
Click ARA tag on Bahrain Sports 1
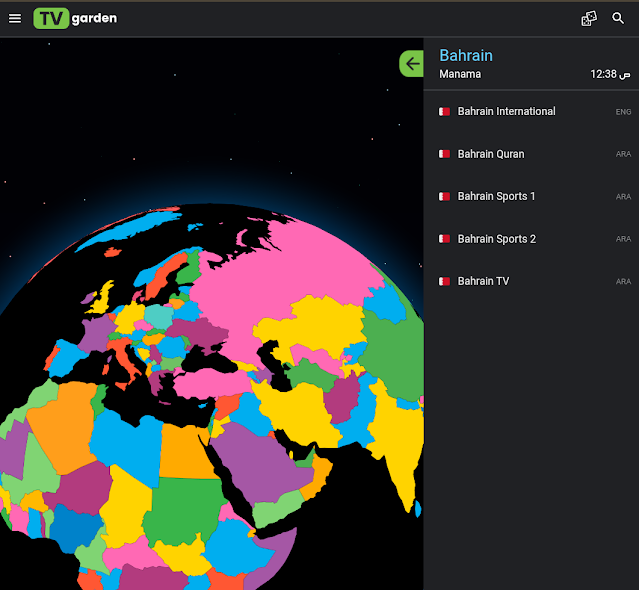623,197
